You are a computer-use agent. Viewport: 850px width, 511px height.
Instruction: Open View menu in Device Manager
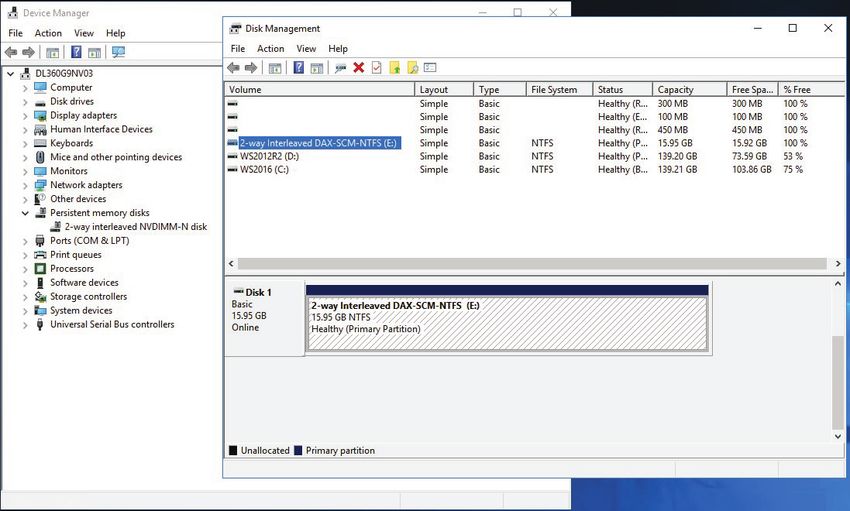(83, 33)
